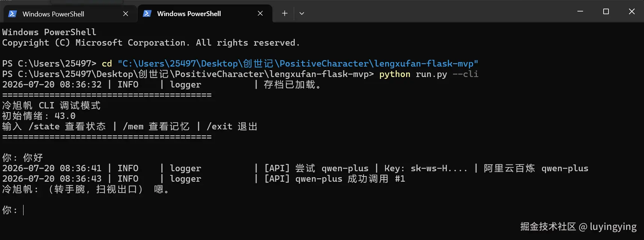
Task: Click the 'run.py' script name
Action: [431, 74]
